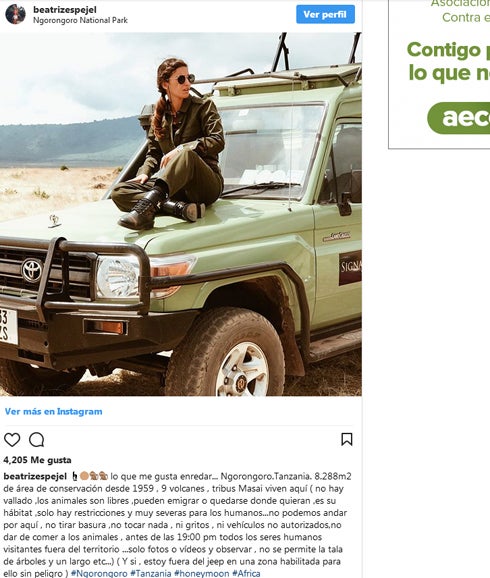Click the caption text paragraph
The width and height of the screenshot is (490, 578).
177,525
